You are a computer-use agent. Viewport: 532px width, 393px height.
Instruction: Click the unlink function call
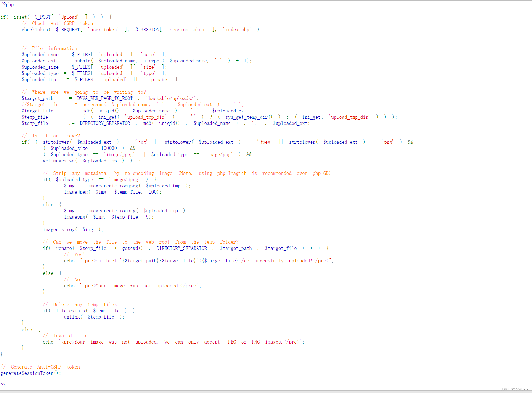72,317
